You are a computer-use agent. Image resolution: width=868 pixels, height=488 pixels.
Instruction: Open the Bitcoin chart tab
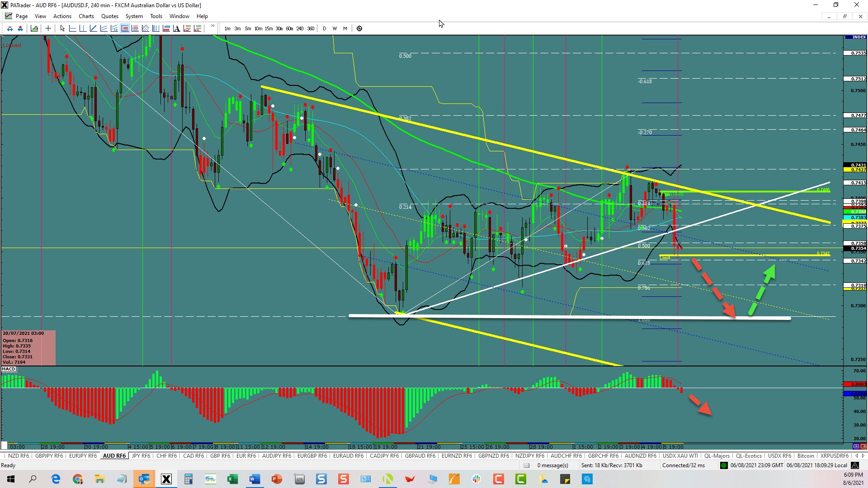(805, 456)
